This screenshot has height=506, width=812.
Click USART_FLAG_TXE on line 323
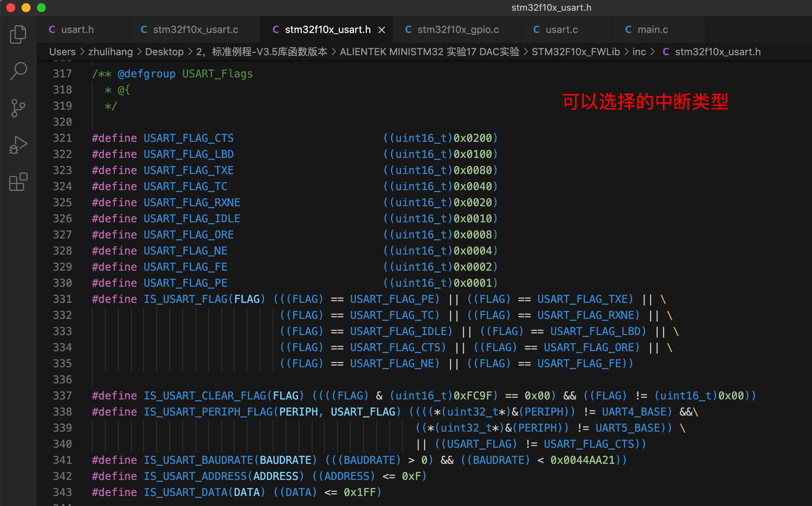tap(188, 170)
